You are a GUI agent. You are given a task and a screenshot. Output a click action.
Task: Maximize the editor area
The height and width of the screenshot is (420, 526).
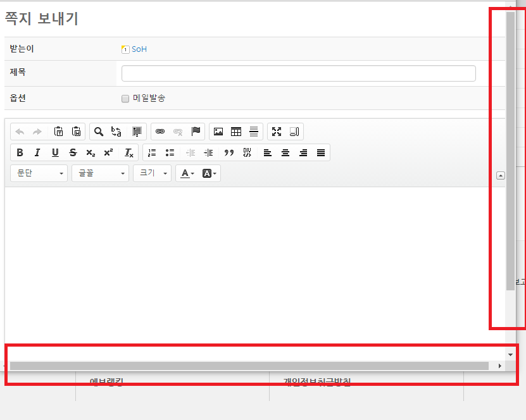click(277, 132)
